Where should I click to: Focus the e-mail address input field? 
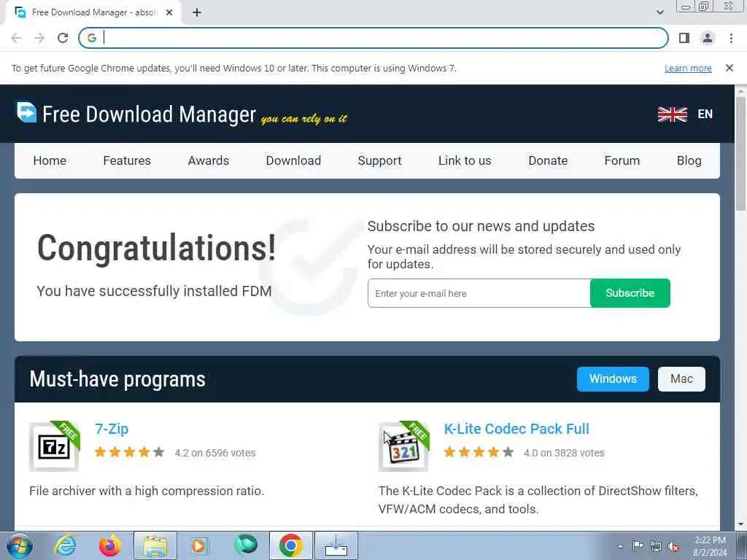click(479, 293)
